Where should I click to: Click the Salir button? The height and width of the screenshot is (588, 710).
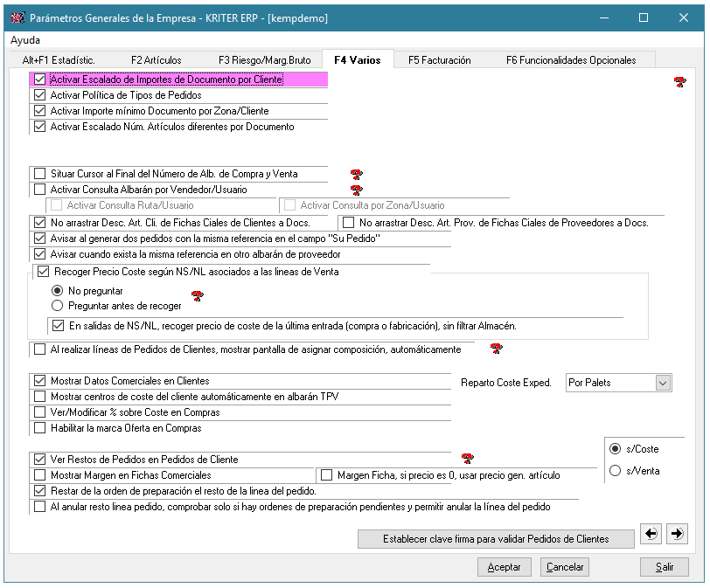click(x=664, y=567)
